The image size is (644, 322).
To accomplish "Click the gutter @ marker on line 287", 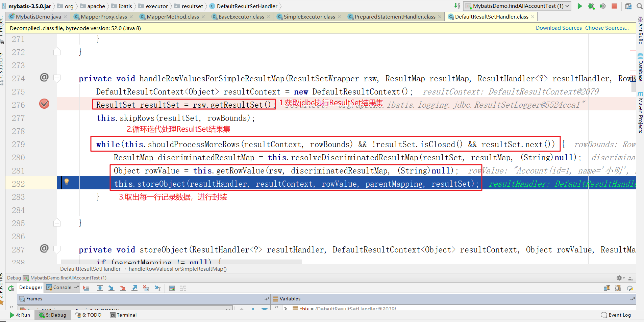I will pos(44,249).
